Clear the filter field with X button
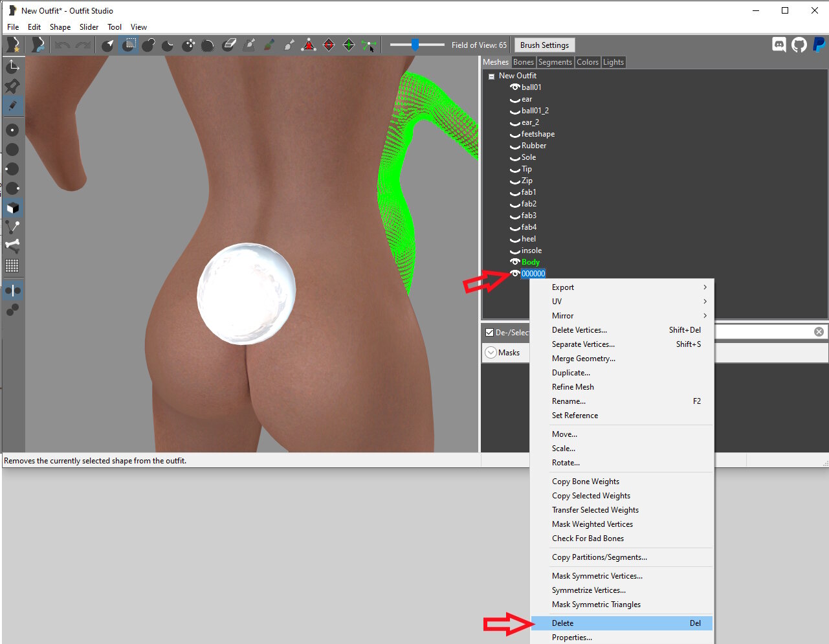The width and height of the screenshot is (829, 644). [x=819, y=331]
